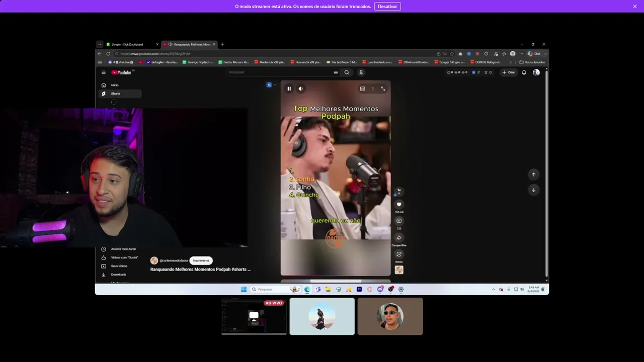Open a new browser tab
This screenshot has height=362, width=644.
pyautogui.click(x=222, y=44)
